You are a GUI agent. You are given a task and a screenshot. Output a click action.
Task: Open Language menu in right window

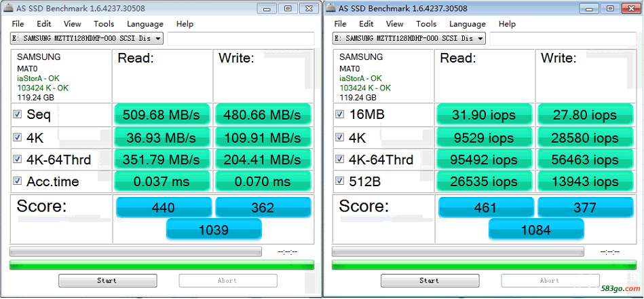click(468, 24)
